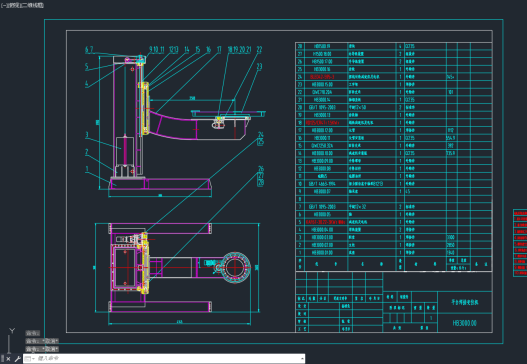
Task: Open command line customization wrench icon
Action: point(17,359)
